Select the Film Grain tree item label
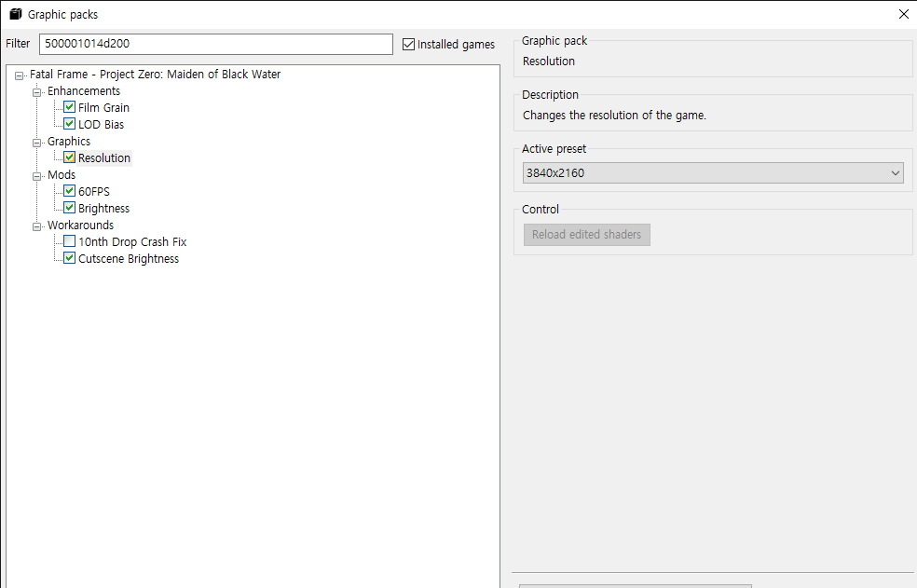The image size is (917, 588). [103, 108]
